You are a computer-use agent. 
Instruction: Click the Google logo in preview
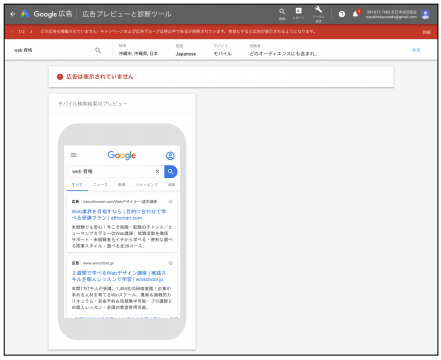122,155
